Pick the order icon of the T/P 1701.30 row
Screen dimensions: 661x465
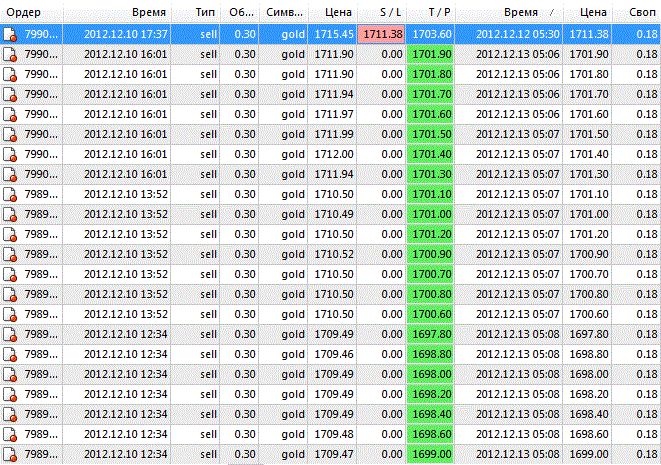click(x=10, y=175)
